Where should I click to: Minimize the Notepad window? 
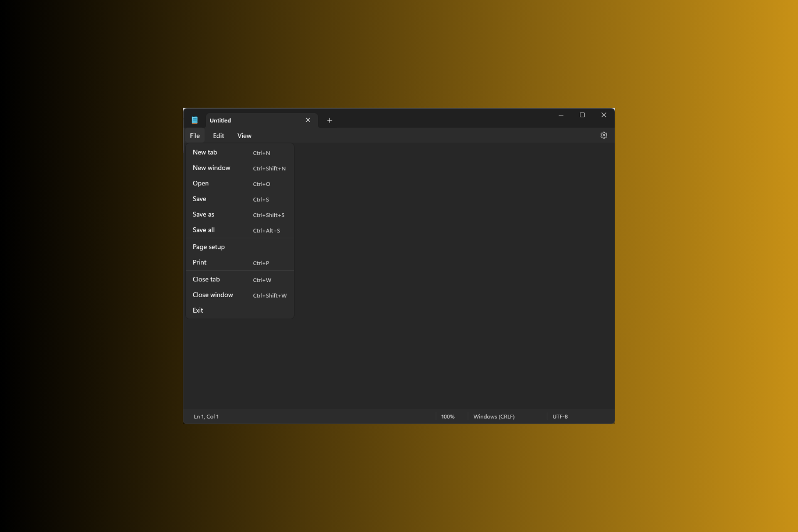pyautogui.click(x=561, y=115)
